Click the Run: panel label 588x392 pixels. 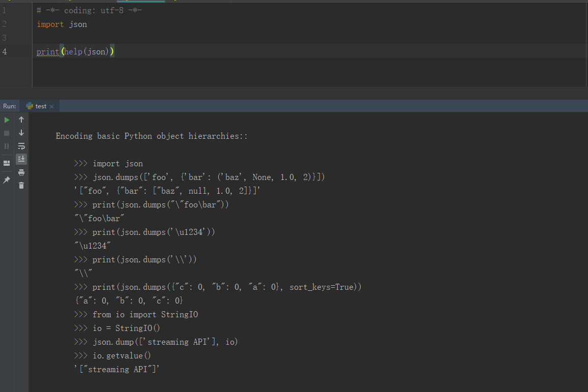click(x=9, y=106)
